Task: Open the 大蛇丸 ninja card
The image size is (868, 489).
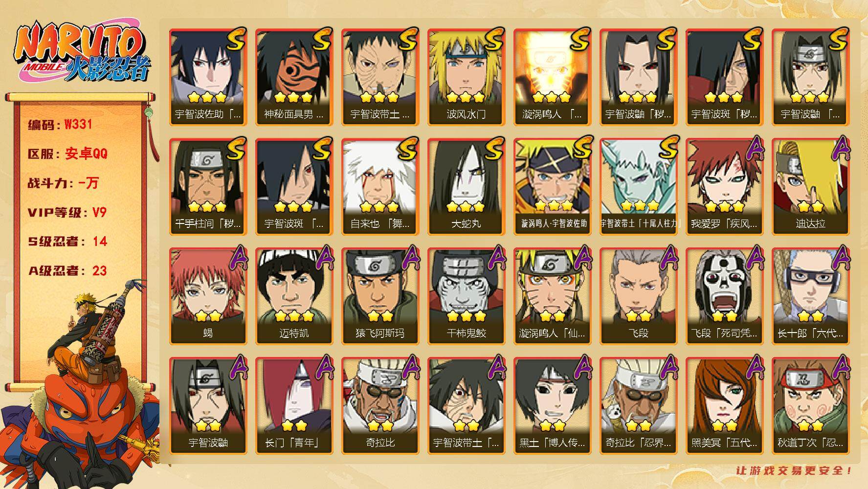Action: pos(466,187)
